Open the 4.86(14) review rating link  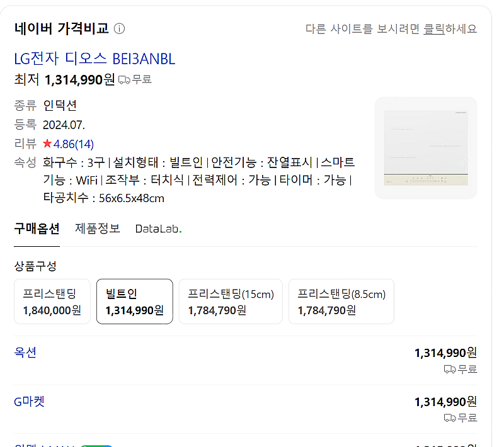[x=74, y=144]
